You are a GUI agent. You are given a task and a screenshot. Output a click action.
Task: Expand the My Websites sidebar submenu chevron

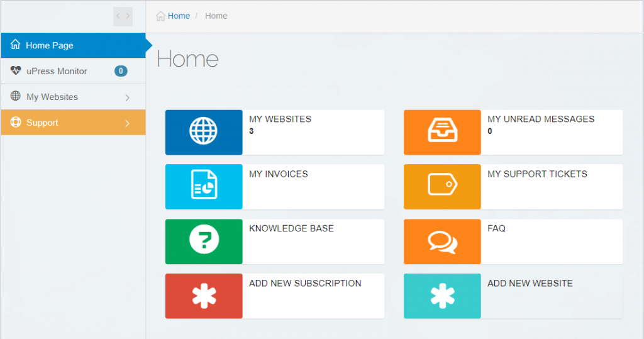(x=127, y=97)
